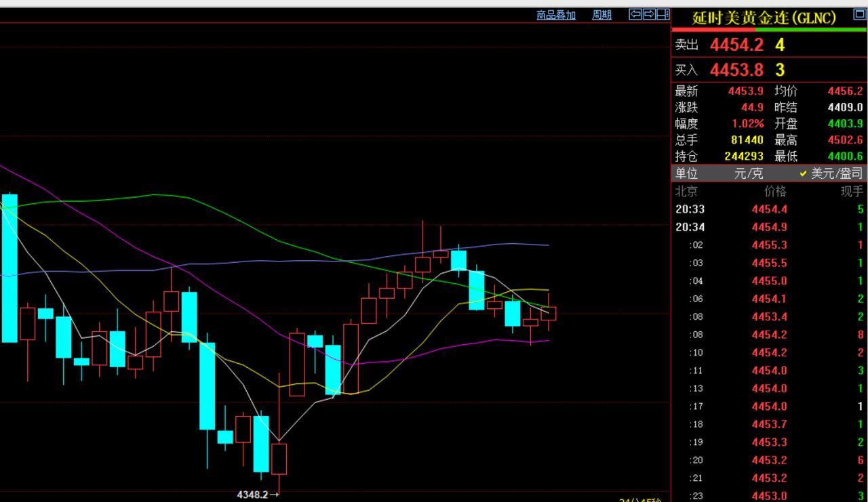The image size is (868, 502).
Task: Click the 北京 time column header
Action: click(x=686, y=192)
